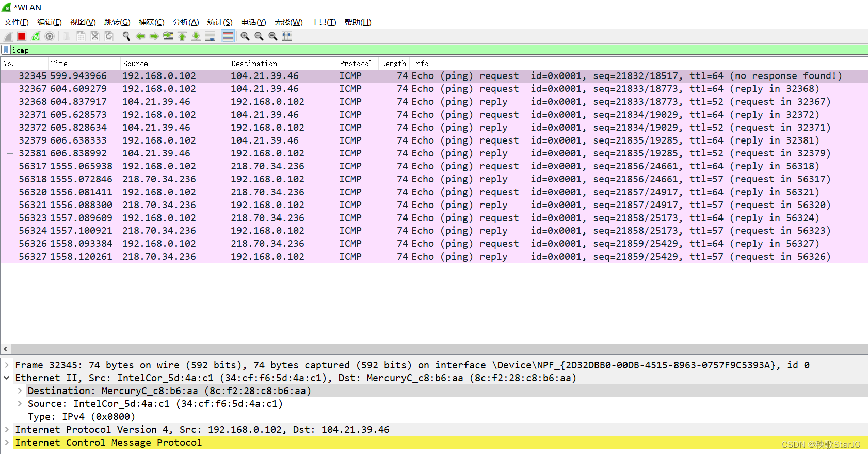
Task: Sort packets by the Protocol column header
Action: pos(358,64)
